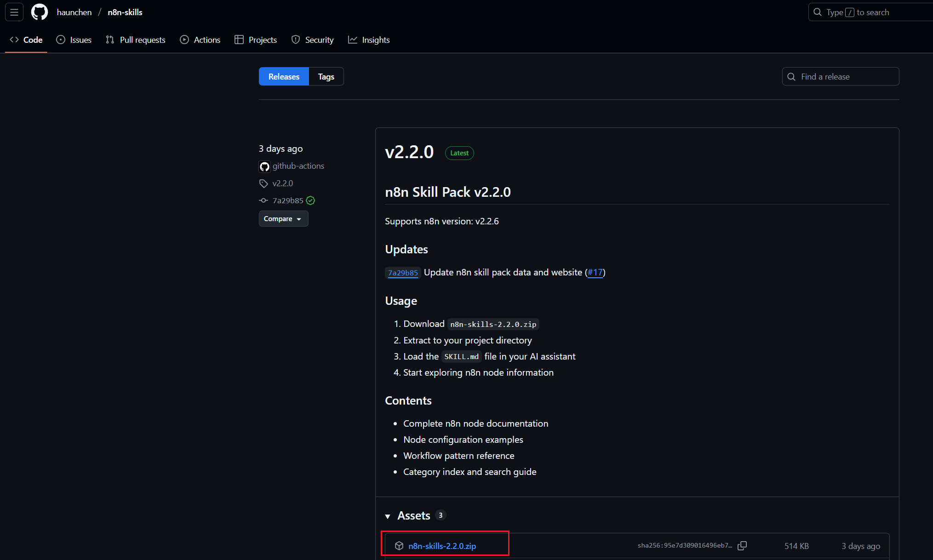This screenshot has width=933, height=560.
Task: Click the GitHub Octocat logo
Action: click(x=40, y=12)
